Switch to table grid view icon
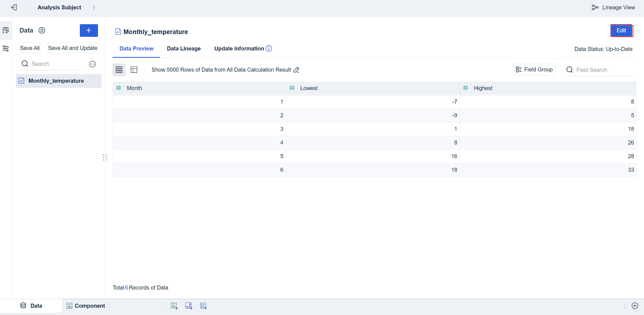Screen dimensions: 644x315 tap(119, 70)
